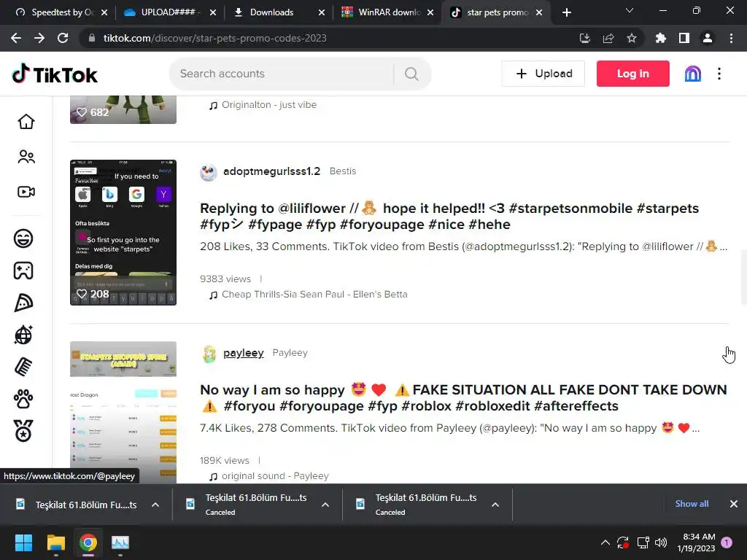Click the address bar URL
This screenshot has width=747, height=560.
click(x=214, y=38)
